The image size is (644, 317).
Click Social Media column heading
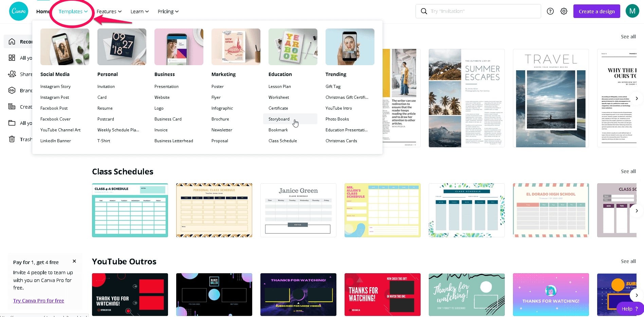(x=55, y=74)
